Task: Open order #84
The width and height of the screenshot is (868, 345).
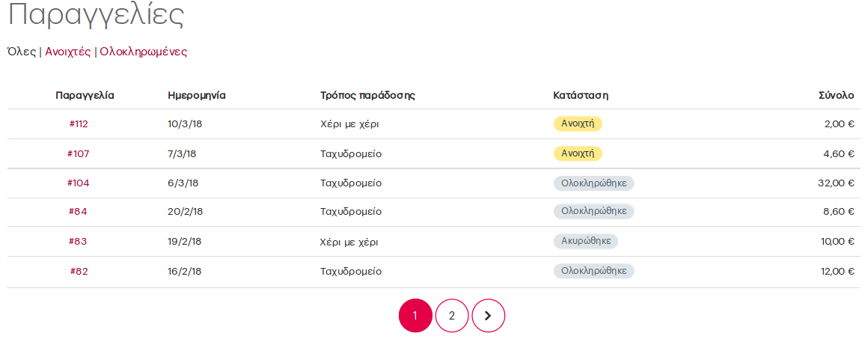Action: (x=78, y=212)
